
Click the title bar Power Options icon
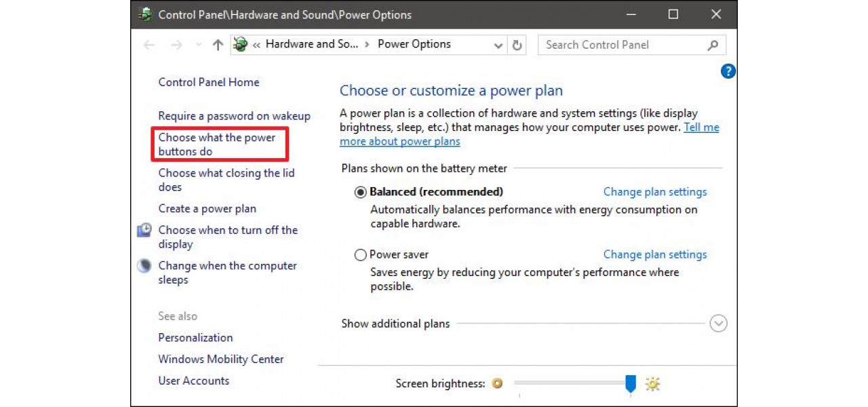[x=144, y=14]
